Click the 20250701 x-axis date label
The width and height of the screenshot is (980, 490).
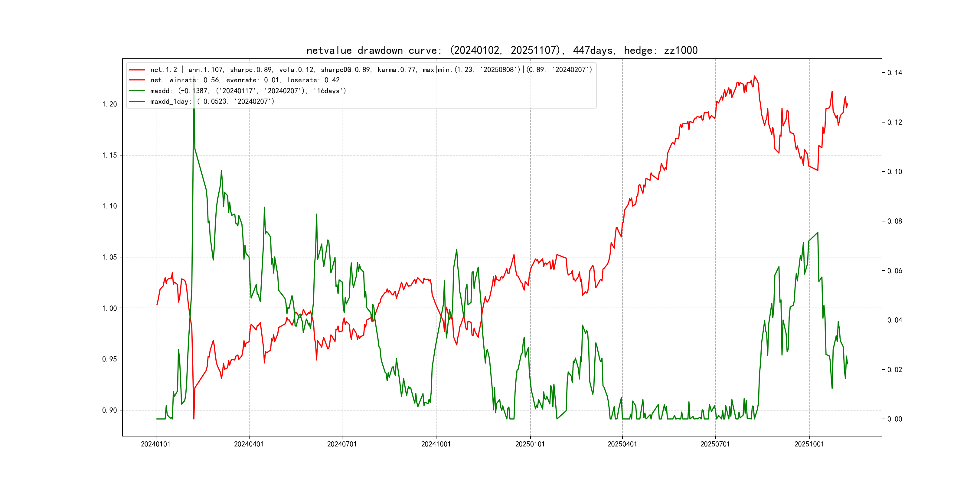[715, 444]
